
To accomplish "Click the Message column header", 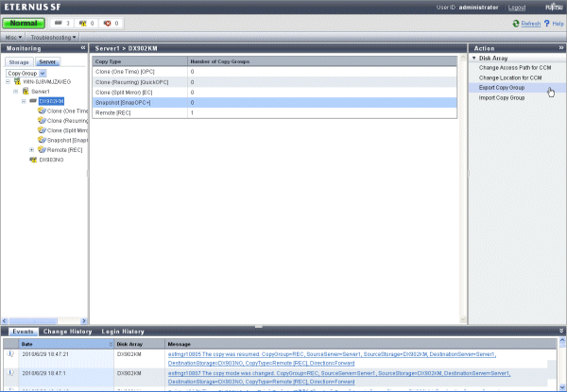I will (361, 344).
